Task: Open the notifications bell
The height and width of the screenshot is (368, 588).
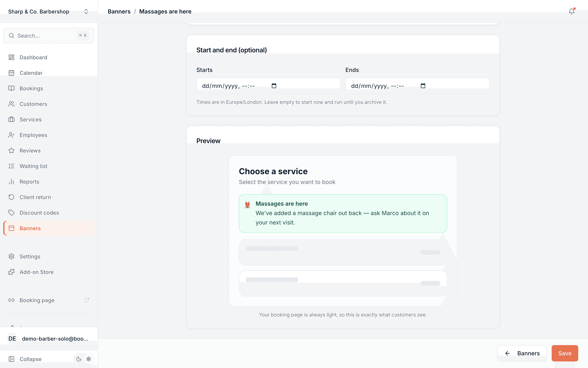Action: click(571, 11)
